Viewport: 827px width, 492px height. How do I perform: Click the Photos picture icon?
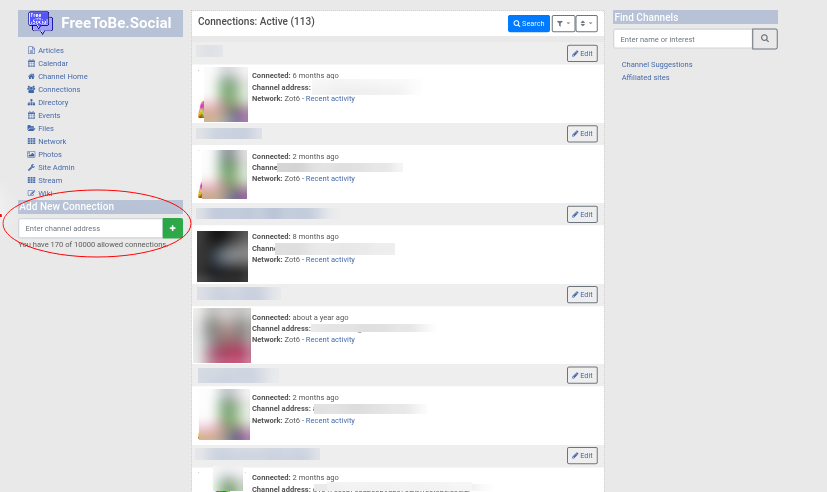tap(31, 154)
